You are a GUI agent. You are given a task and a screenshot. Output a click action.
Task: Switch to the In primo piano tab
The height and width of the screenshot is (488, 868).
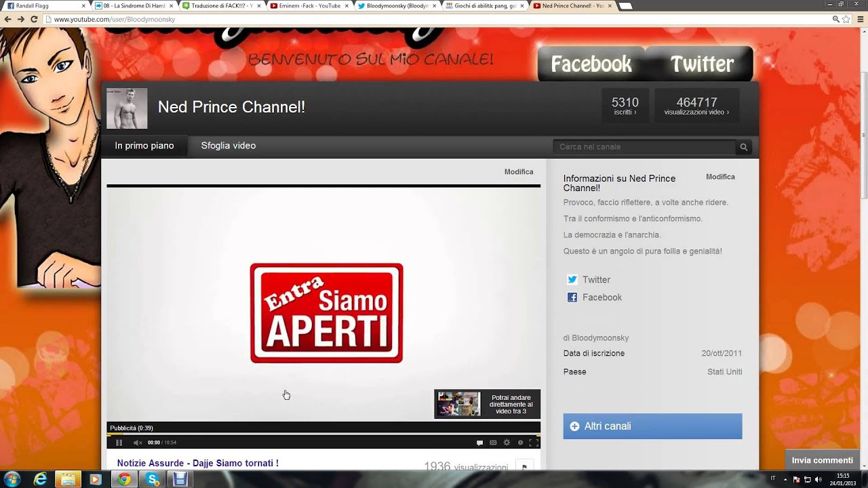(x=144, y=146)
